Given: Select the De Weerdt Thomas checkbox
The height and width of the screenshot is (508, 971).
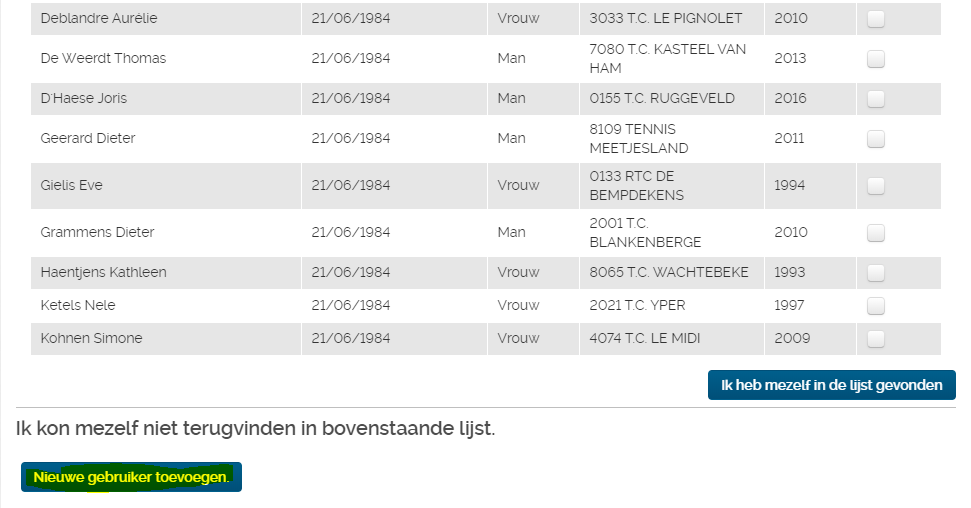Looking at the screenshot, I should (x=876, y=59).
